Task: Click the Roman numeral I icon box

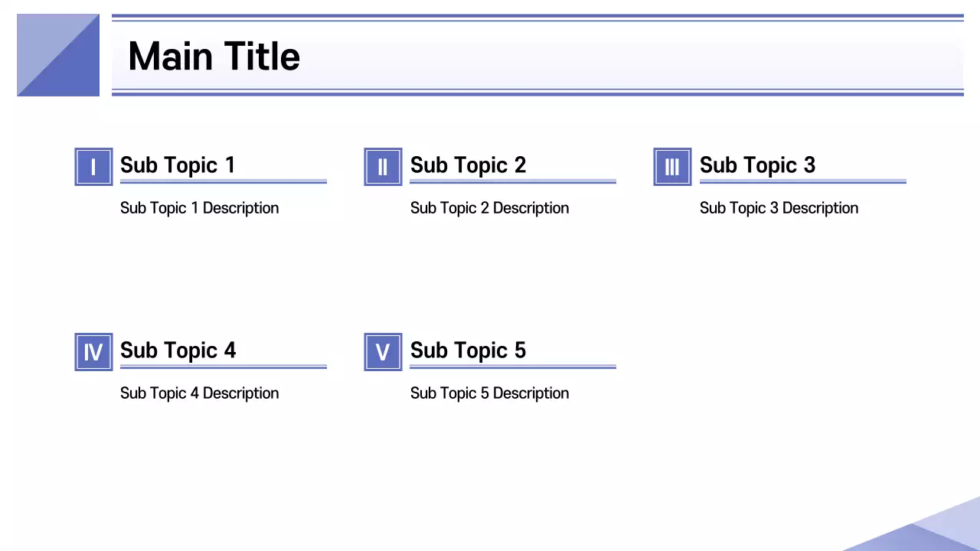Action: (93, 167)
